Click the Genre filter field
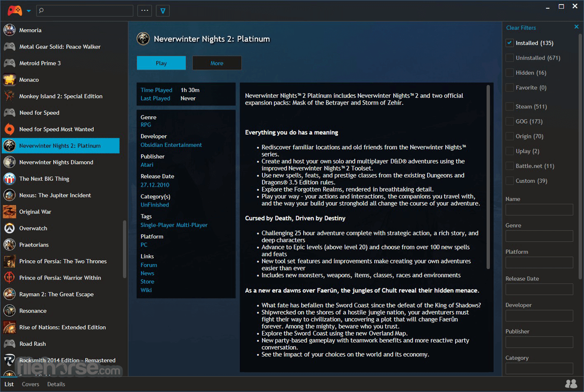The width and height of the screenshot is (584, 392). coord(539,236)
